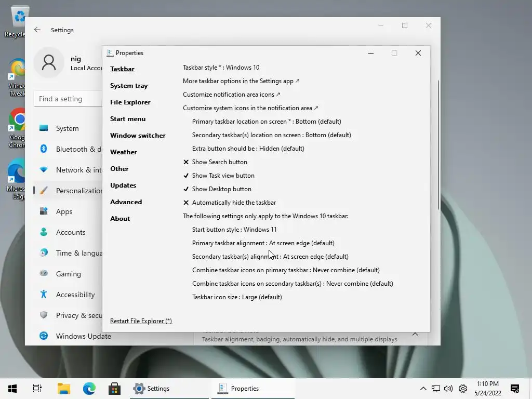This screenshot has height=399, width=532.
Task: Switch to About tab
Action: click(120, 219)
